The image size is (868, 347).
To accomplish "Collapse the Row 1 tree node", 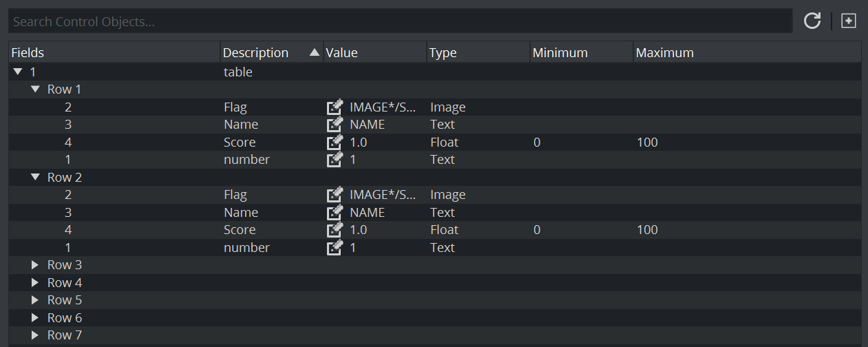I will (35, 90).
